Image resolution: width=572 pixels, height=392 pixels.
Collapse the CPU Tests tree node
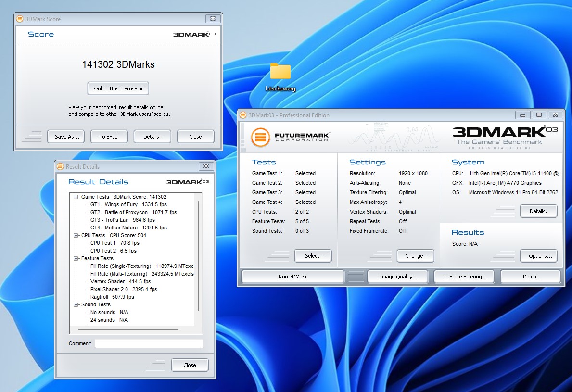pyautogui.click(x=76, y=236)
